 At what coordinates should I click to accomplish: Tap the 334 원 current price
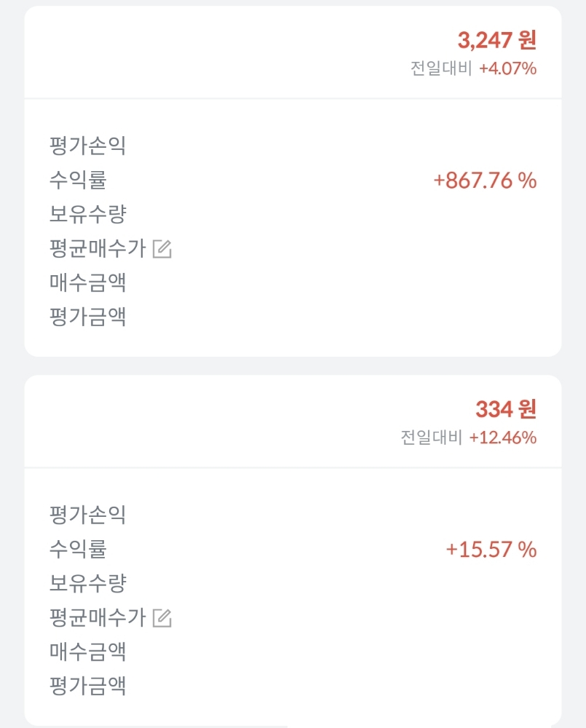tap(506, 409)
